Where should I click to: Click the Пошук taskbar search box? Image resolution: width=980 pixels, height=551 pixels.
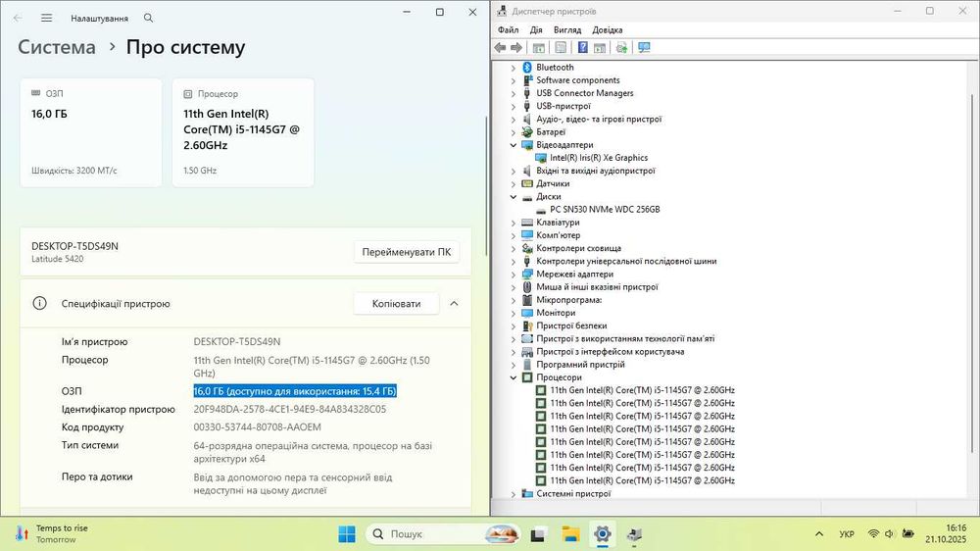[x=443, y=534]
